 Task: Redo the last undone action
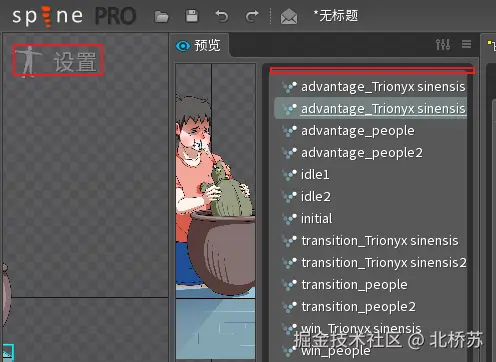tap(252, 16)
